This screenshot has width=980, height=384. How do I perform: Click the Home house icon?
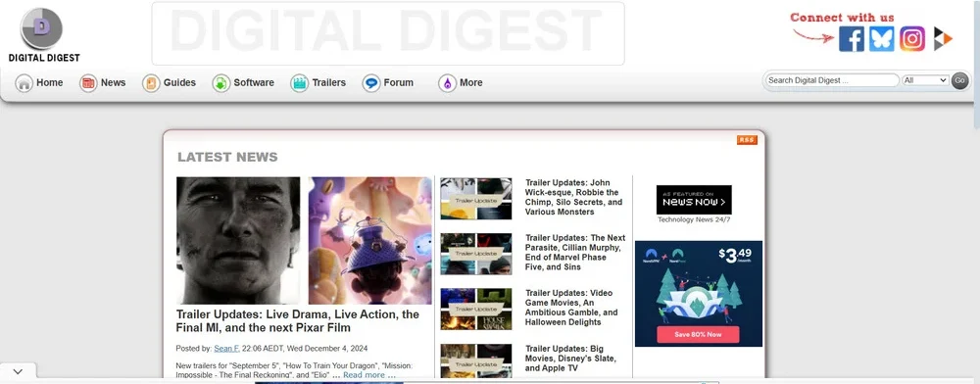tap(24, 83)
